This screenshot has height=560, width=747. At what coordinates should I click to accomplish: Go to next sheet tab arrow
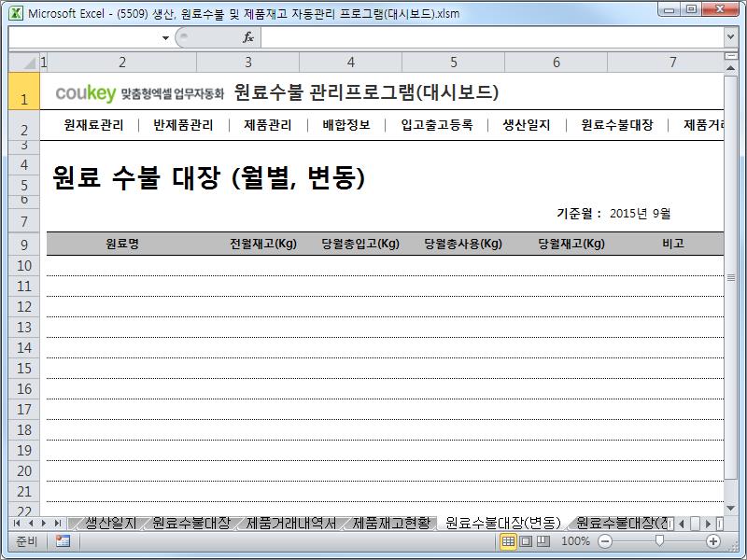[x=44, y=524]
